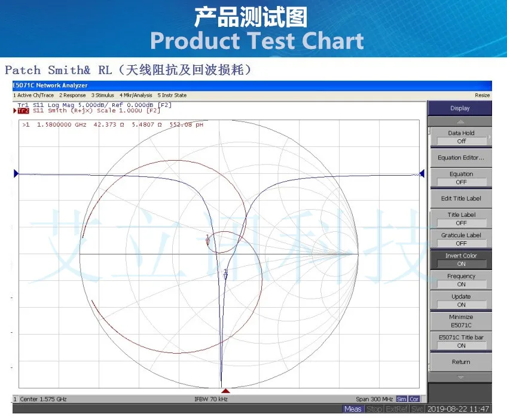Click the marker readout 1.5800000 GHz
Screen dimensions: 507x420
click(62, 125)
